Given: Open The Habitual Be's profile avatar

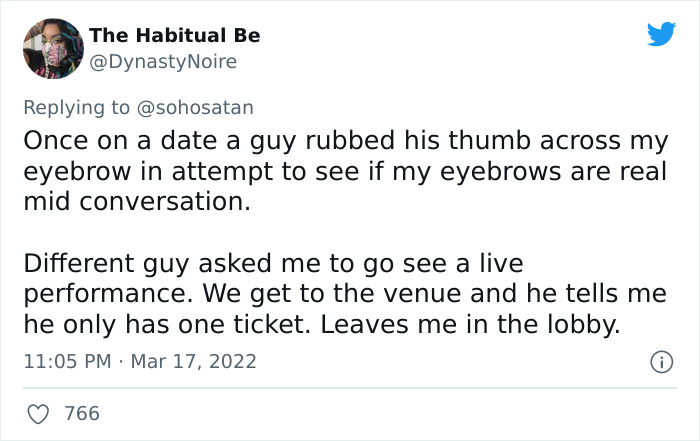Looking at the screenshot, I should 52,48.
